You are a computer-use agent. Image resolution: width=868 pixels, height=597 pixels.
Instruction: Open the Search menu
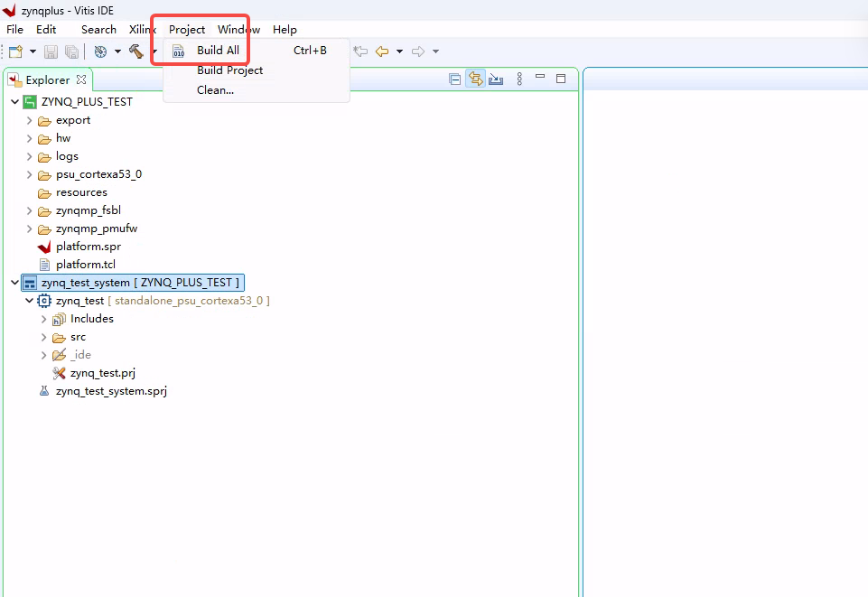tap(98, 29)
